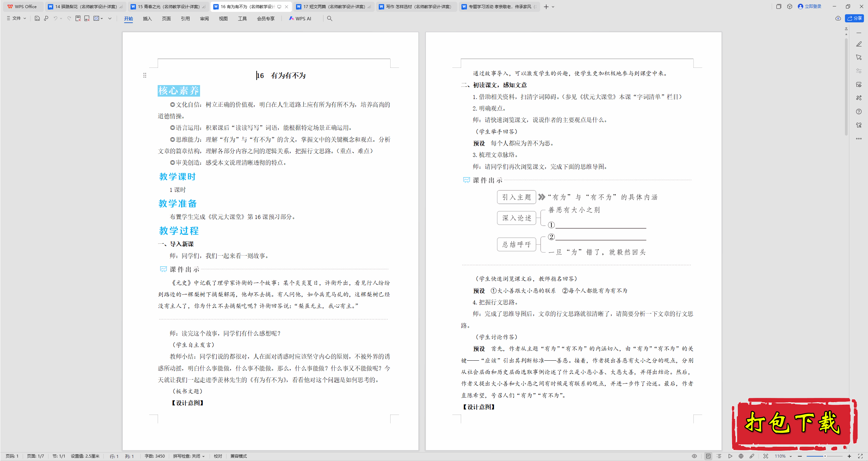Switch to the 15 青春之光 document tab
The image size is (868, 461).
[x=168, y=6]
